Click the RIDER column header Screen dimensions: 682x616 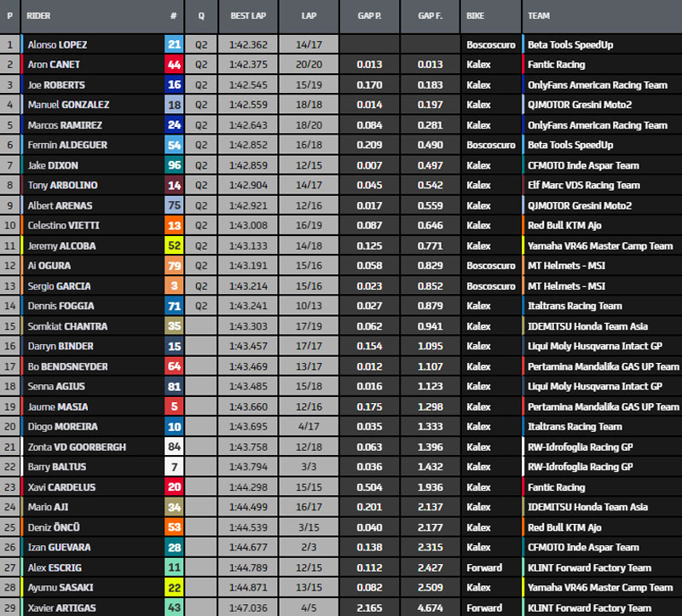tap(38, 15)
